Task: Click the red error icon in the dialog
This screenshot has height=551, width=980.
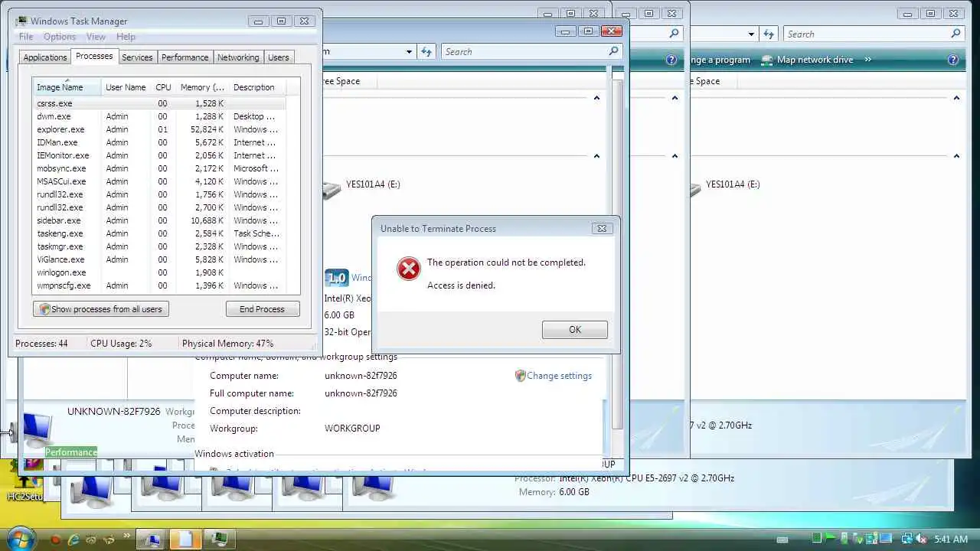Action: (x=409, y=269)
